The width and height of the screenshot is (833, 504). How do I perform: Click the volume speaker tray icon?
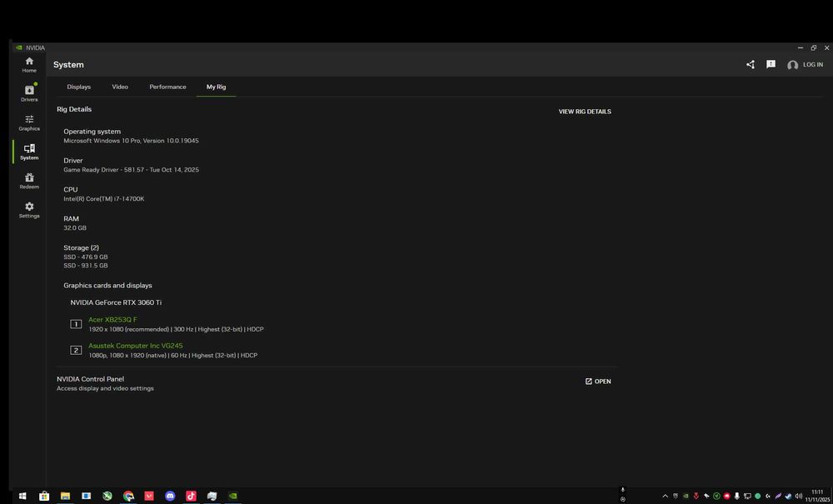(x=799, y=496)
